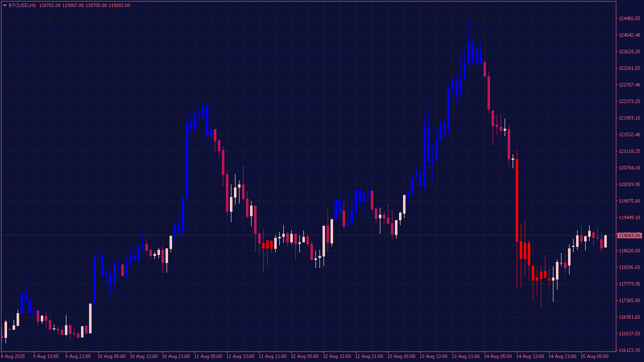Viewport: 644px width, 362px height.
Task: Click the BTCUSD,H1 symbol label
Action: (22, 6)
